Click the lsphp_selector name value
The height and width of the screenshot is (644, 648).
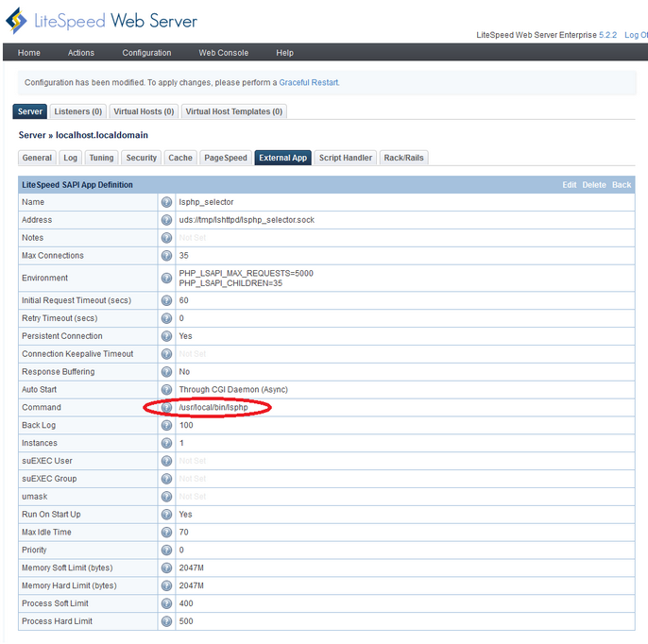pyautogui.click(x=206, y=202)
